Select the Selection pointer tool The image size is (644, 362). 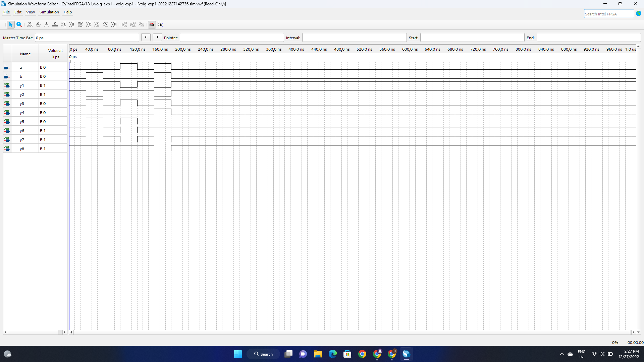tap(10, 24)
